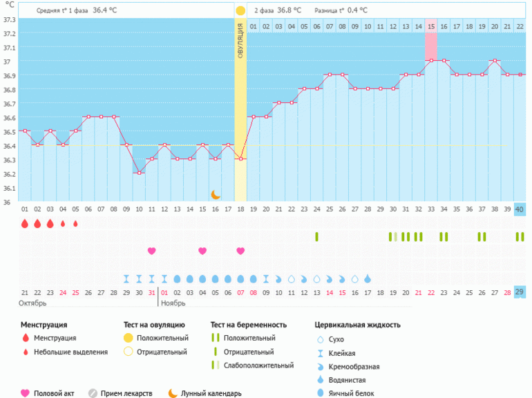
Task: Click the yellow circle under 'Тест на овуляцию'
Action: (128, 338)
